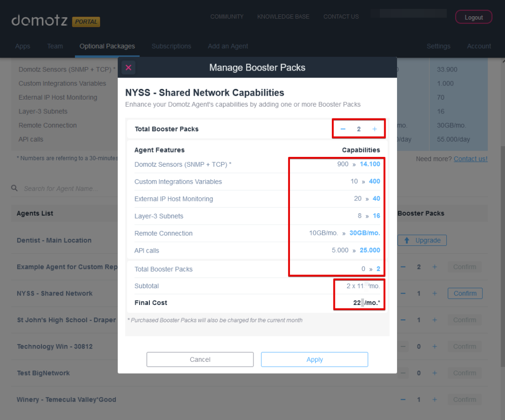Click the agent name search magnifier icon
The height and width of the screenshot is (420, 505).
[x=15, y=189]
